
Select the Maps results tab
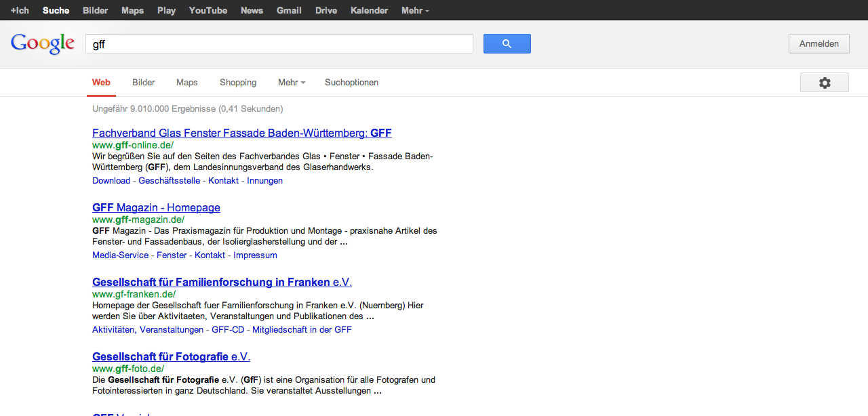187,83
